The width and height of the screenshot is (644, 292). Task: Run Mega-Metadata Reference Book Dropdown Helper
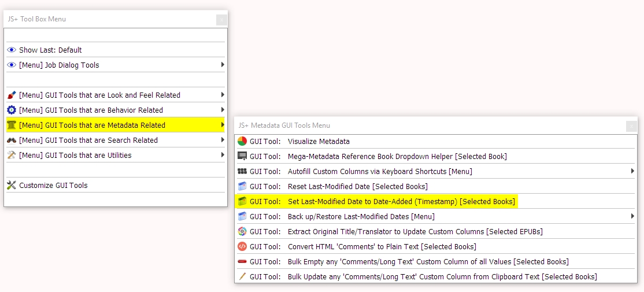coord(436,157)
